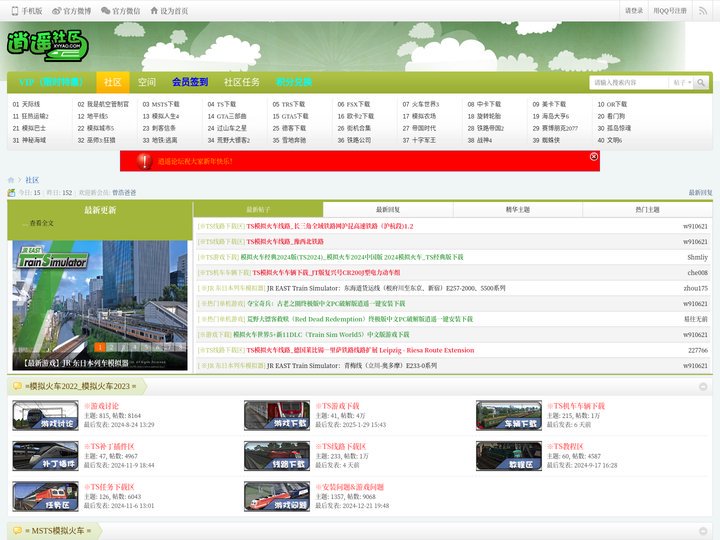
Task: Click the home icon in breadcrumb
Action: point(11,180)
